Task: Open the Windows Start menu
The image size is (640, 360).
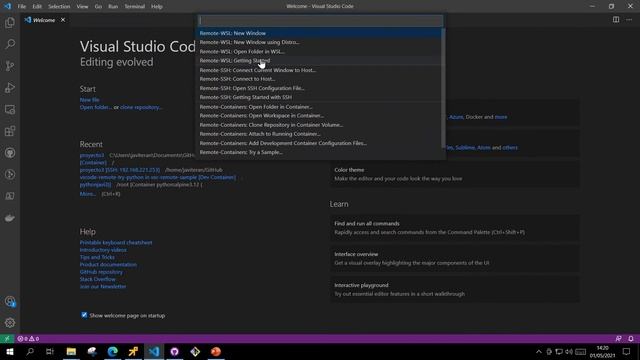Action: pos(10,351)
